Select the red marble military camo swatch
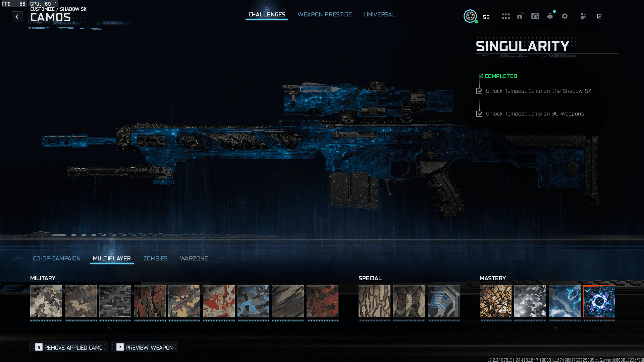Viewport: 644px width, 362px height. pyautogui.click(x=219, y=301)
